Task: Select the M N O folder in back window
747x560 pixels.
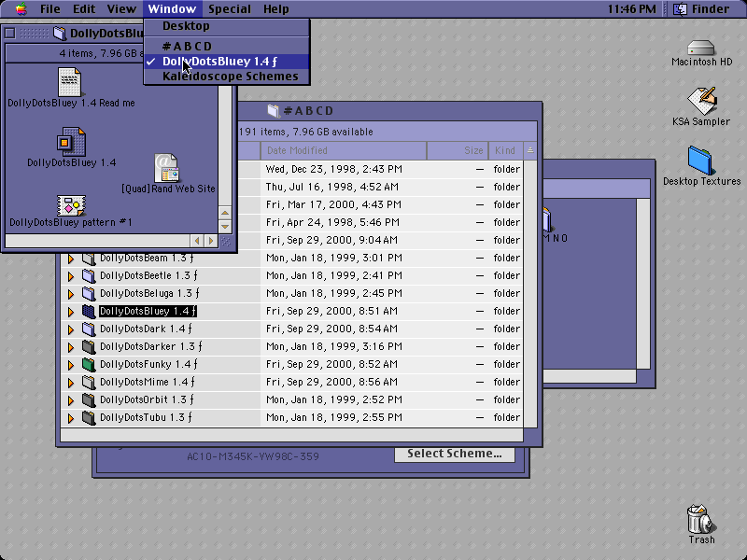Action: [547, 219]
